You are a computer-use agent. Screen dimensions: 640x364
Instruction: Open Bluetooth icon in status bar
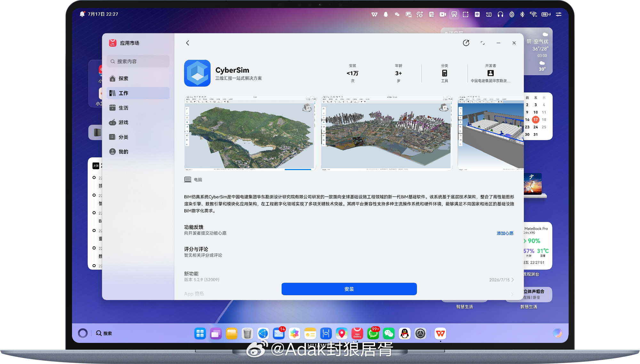pos(522,14)
